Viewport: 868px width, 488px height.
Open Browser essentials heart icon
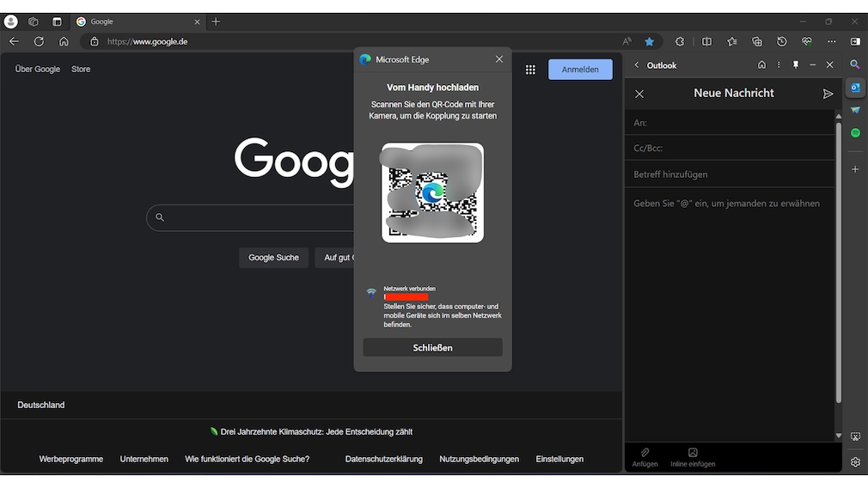(807, 41)
